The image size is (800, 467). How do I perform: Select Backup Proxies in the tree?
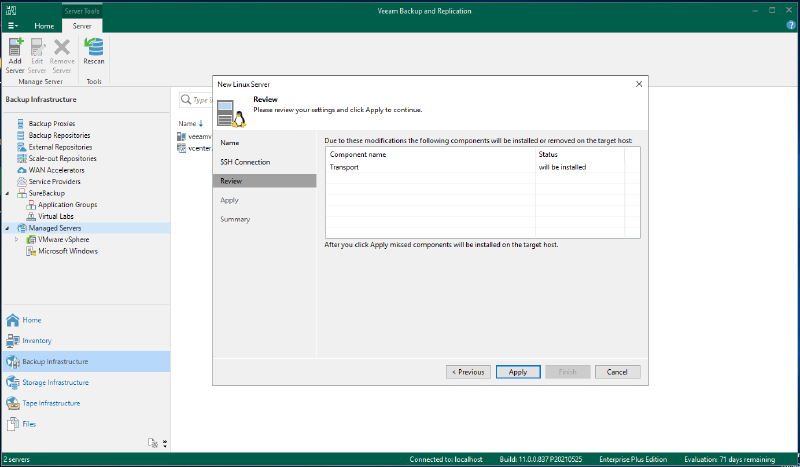pos(52,124)
